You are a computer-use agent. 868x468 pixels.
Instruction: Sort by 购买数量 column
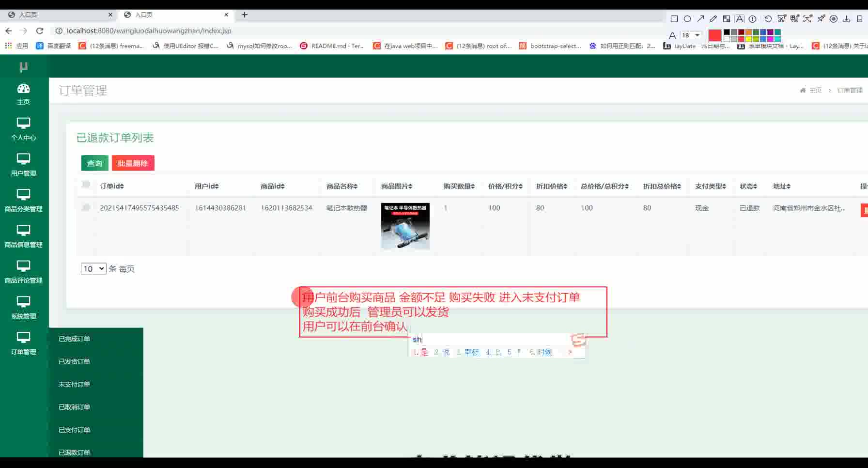coord(459,186)
